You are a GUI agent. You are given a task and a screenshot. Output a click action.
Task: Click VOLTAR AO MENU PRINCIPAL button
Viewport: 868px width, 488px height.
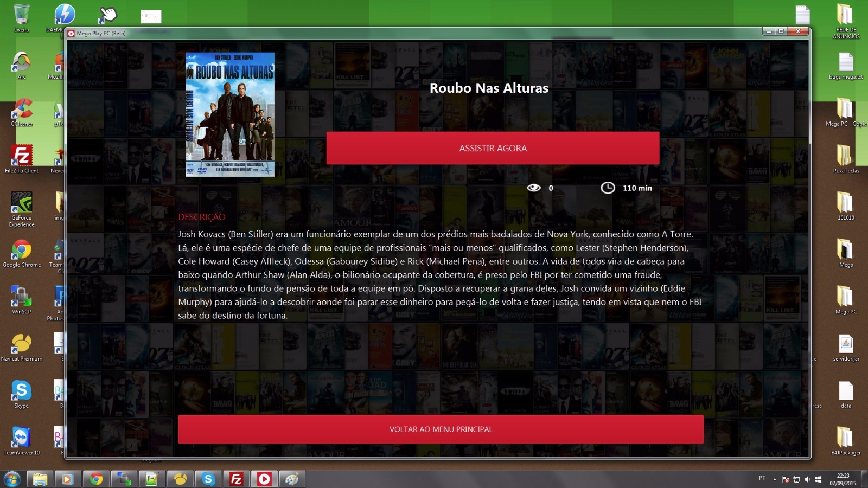point(441,429)
